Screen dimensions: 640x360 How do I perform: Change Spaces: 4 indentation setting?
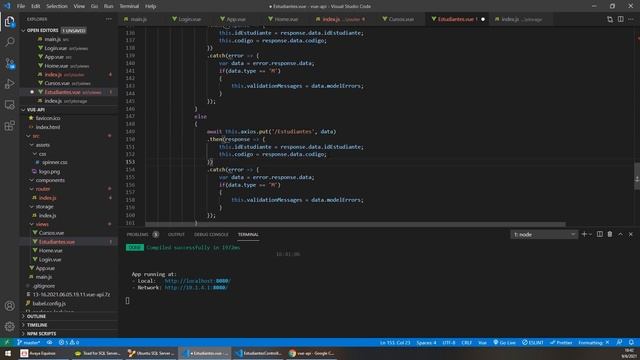[426, 342]
